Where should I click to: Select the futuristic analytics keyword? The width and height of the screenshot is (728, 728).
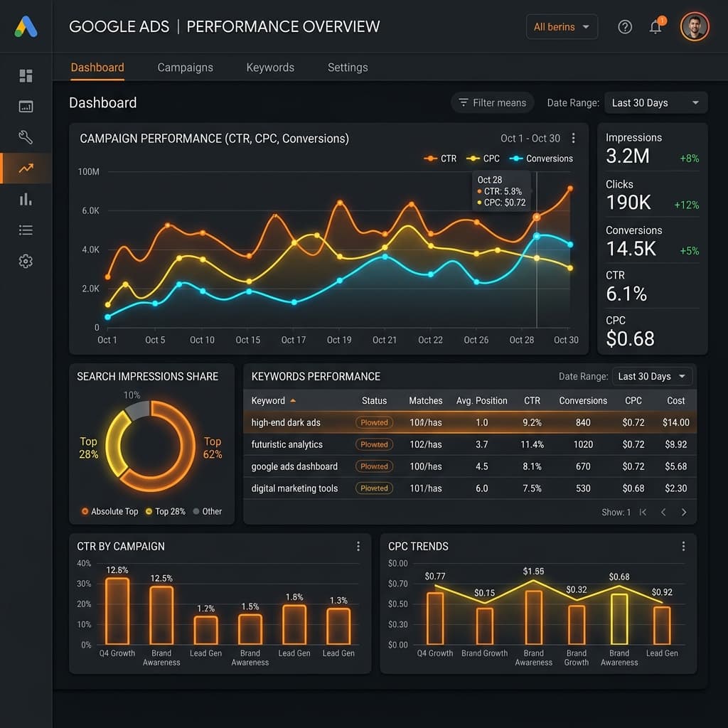click(287, 444)
